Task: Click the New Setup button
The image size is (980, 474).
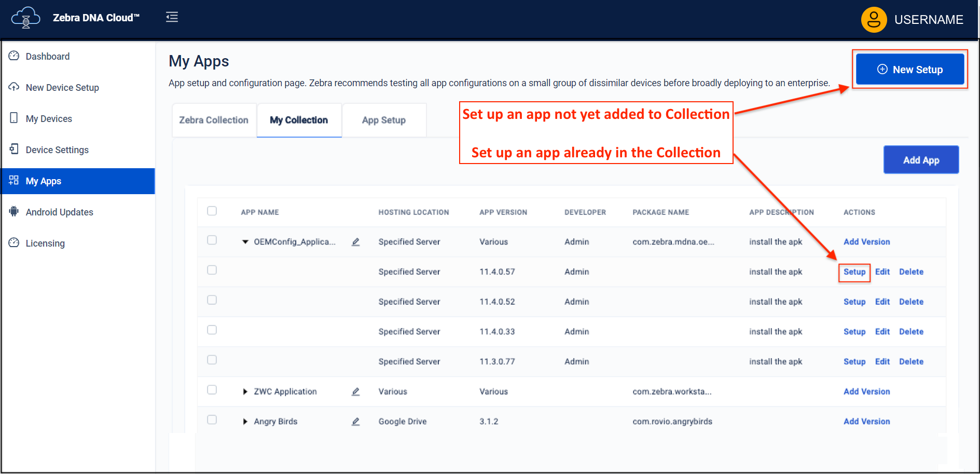Action: pos(909,70)
